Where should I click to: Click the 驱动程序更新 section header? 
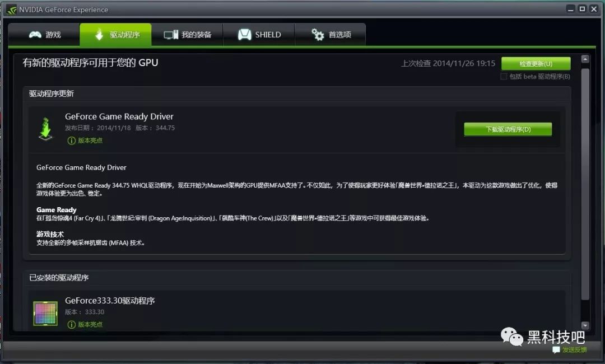tap(52, 94)
